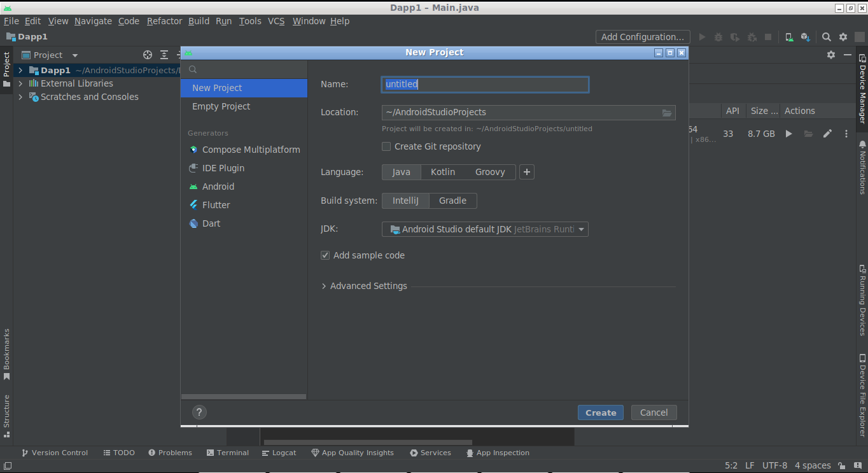Switch to the Terminal tool tab
Screen dimensions: 868x473
click(x=227, y=453)
